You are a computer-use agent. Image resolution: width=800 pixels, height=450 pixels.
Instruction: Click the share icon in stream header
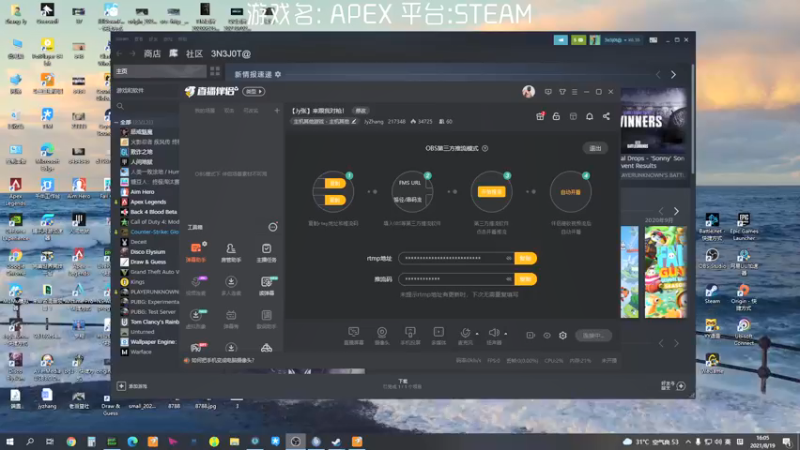point(606,116)
